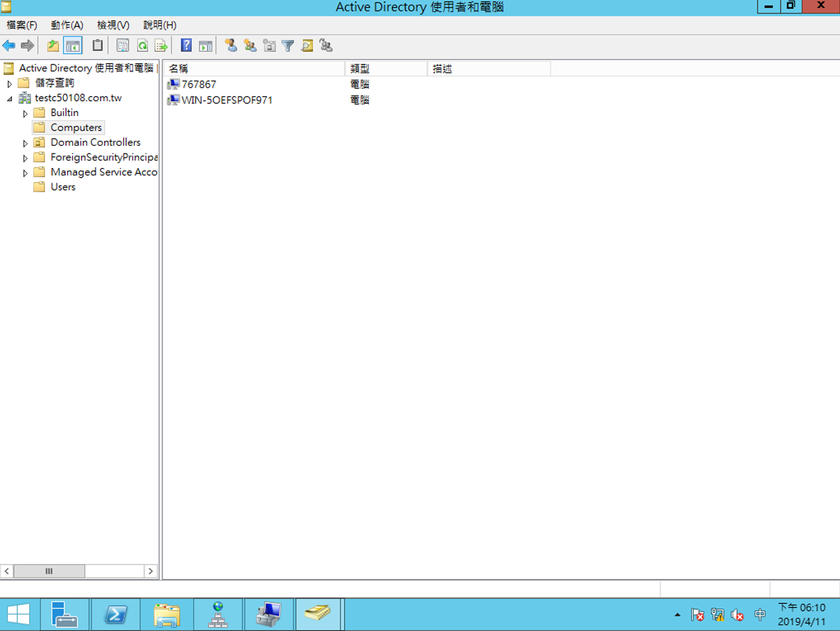The height and width of the screenshot is (631, 840).
Task: Select the 儲存查詢 tree item
Action: [x=54, y=83]
